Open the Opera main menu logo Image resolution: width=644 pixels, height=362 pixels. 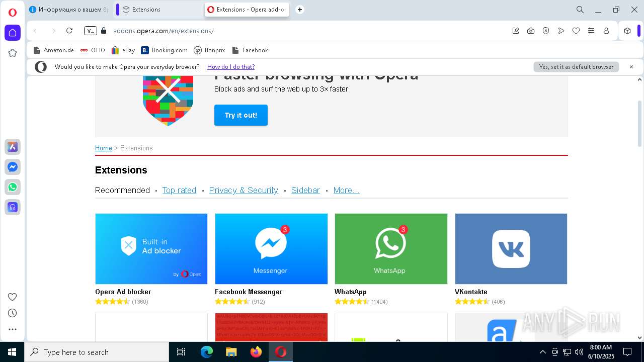click(x=13, y=13)
